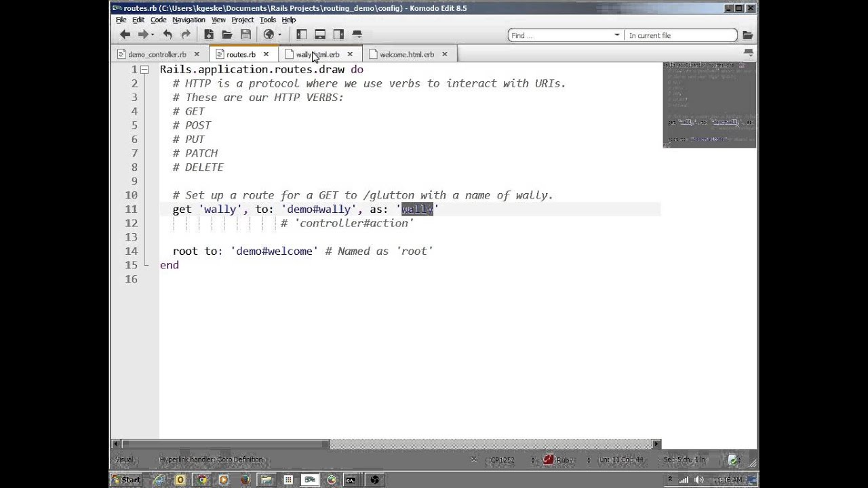The height and width of the screenshot is (488, 868).
Task: Toggle the bottom pane visibility icon
Action: tap(320, 35)
